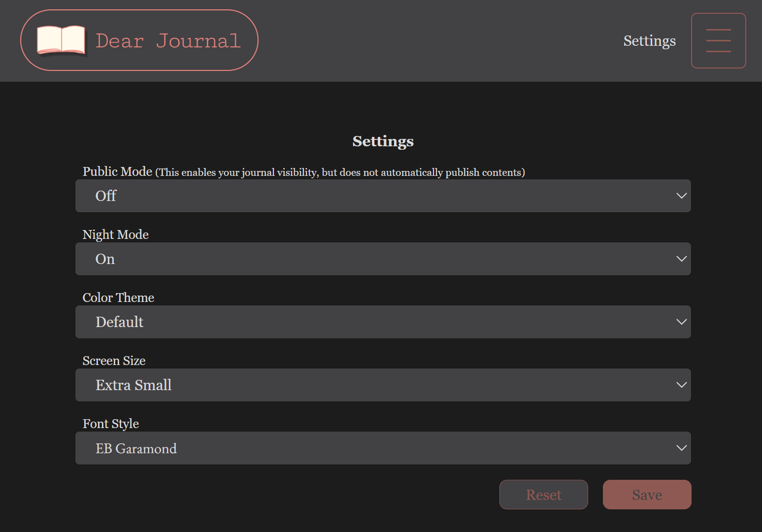Click the Night Mode label
This screenshot has height=532, width=762.
[x=115, y=234]
